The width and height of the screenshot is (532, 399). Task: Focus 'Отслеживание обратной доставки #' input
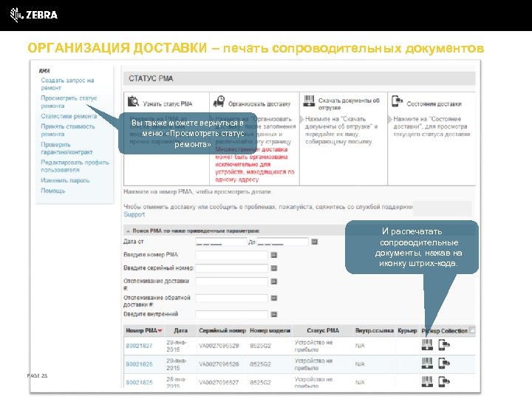tap(232, 298)
